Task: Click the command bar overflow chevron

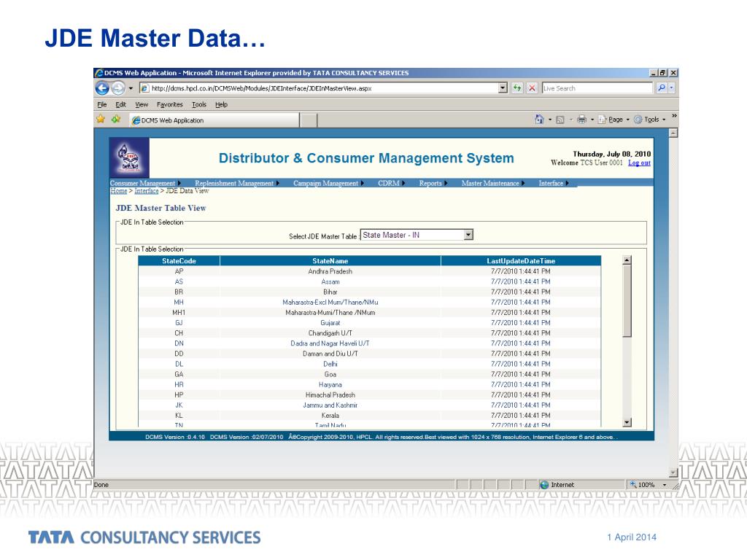Action: pyautogui.click(x=674, y=116)
